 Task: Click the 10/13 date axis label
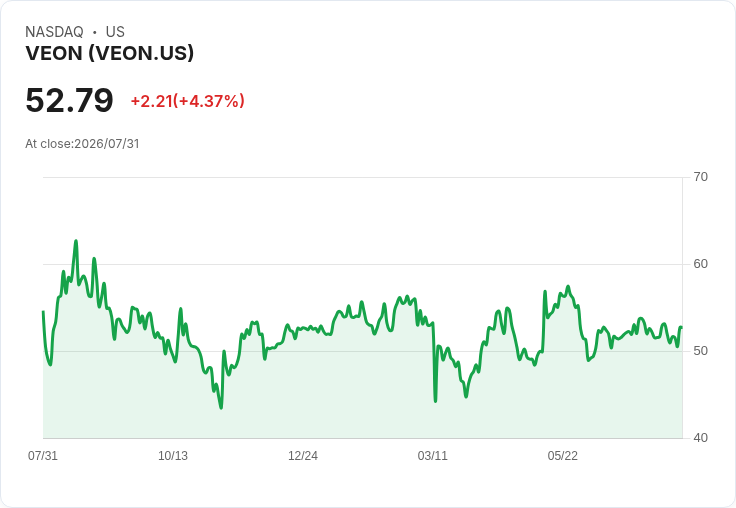[173, 456]
